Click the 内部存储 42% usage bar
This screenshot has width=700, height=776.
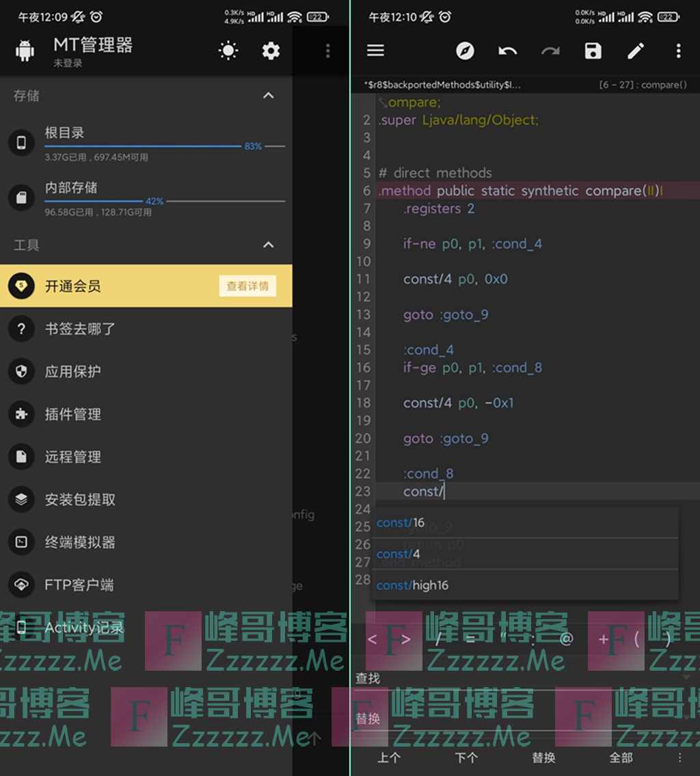[x=165, y=201]
